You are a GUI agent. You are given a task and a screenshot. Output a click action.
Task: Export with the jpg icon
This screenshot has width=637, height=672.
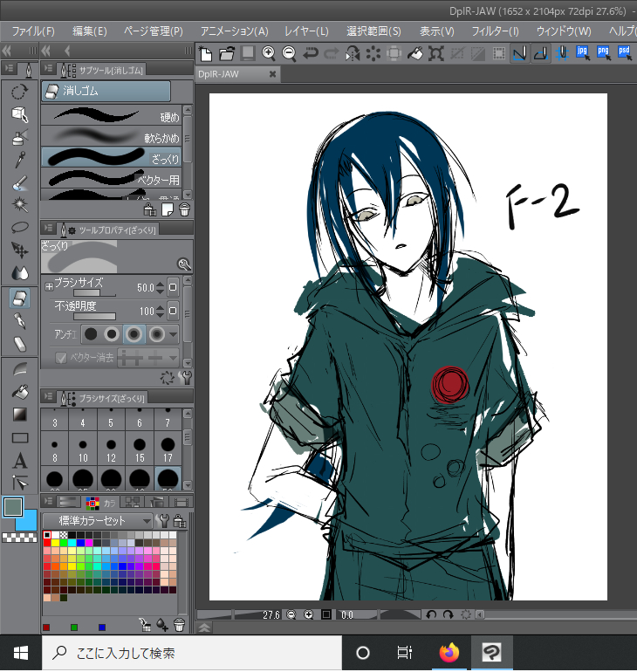click(x=583, y=53)
